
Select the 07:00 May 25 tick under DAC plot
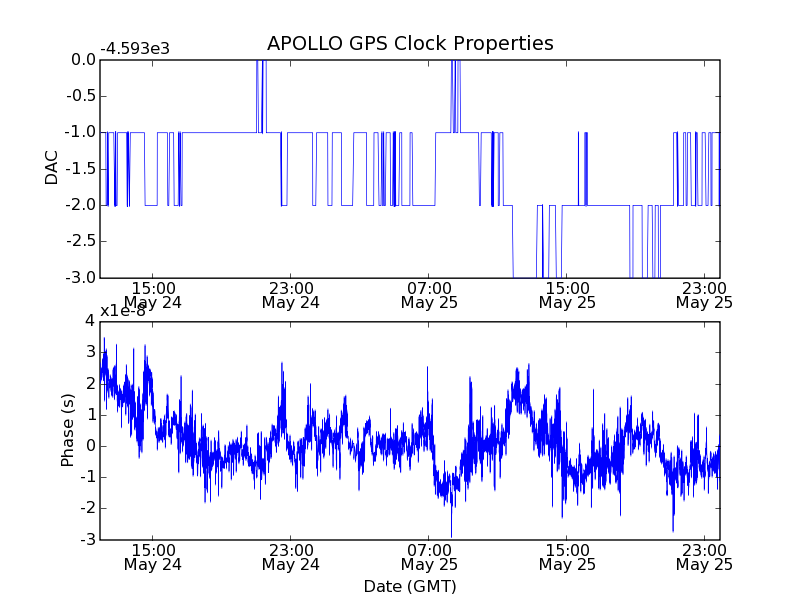[429, 295]
